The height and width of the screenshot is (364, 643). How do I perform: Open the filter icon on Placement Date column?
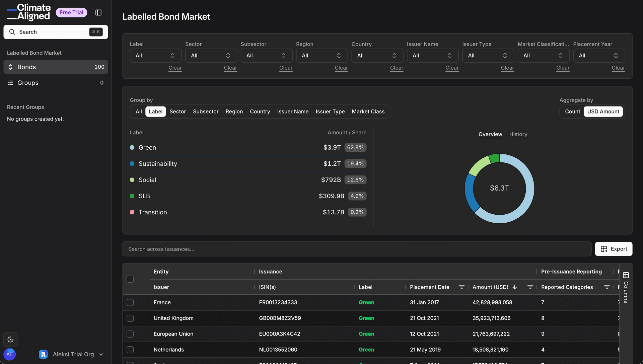pyautogui.click(x=462, y=287)
